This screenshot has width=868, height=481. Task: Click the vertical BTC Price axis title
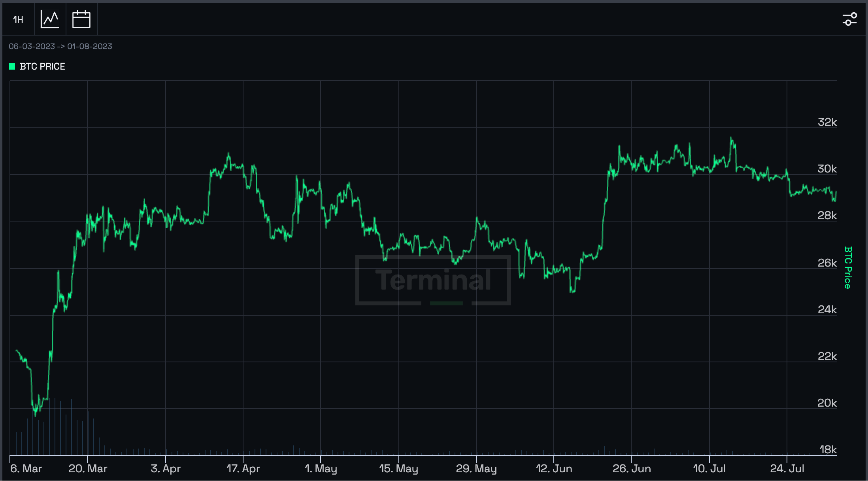click(847, 267)
